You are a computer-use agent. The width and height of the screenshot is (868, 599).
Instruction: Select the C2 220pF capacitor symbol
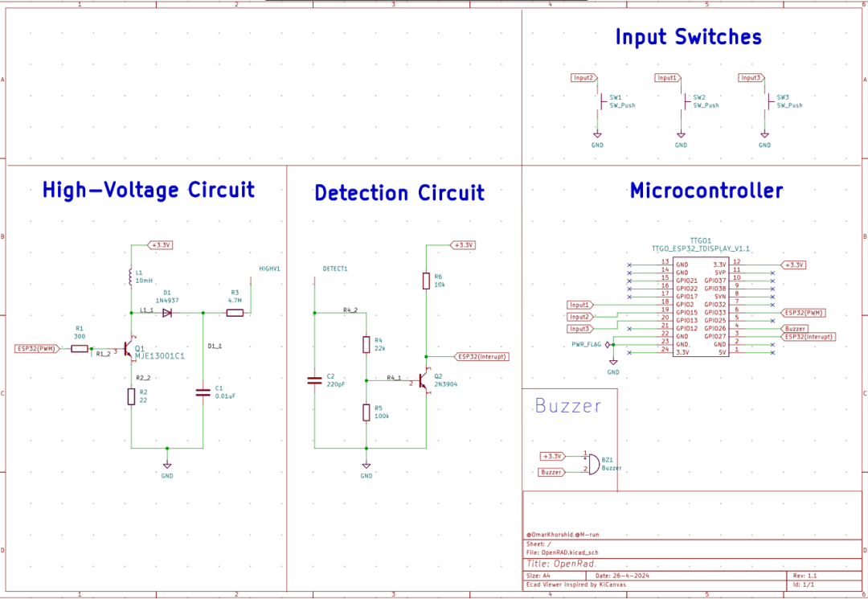[x=314, y=380]
